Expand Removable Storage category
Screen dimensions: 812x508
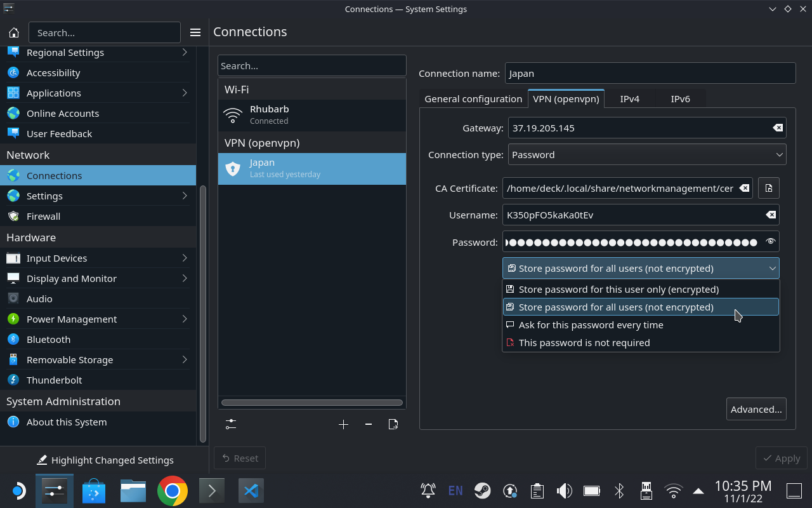(x=185, y=359)
